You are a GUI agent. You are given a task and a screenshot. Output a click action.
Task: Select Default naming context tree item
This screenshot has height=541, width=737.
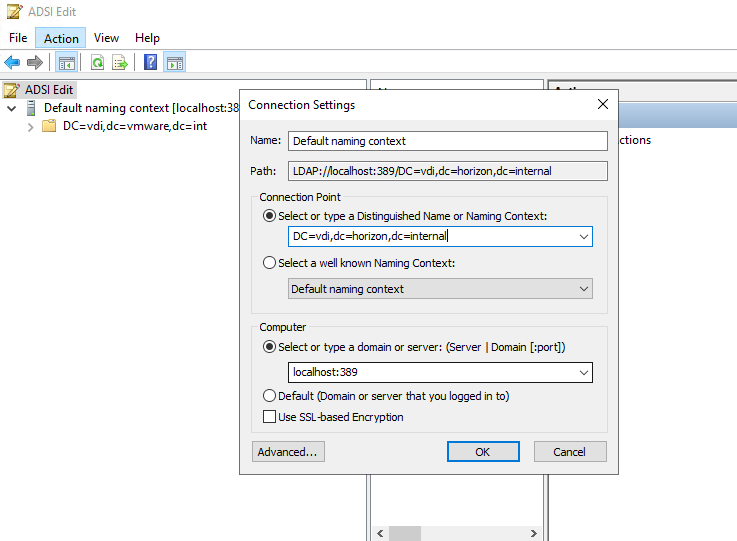point(141,108)
